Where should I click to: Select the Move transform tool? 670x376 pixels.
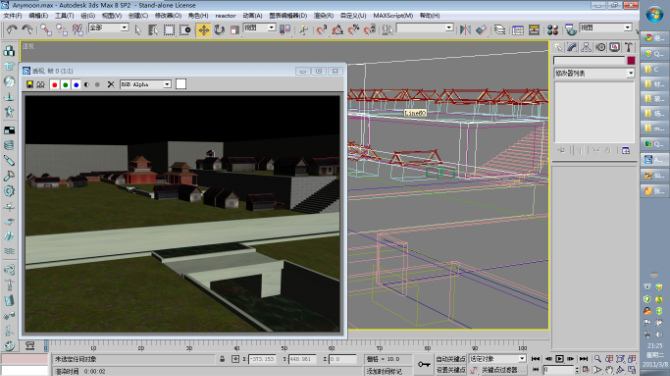coord(204,30)
